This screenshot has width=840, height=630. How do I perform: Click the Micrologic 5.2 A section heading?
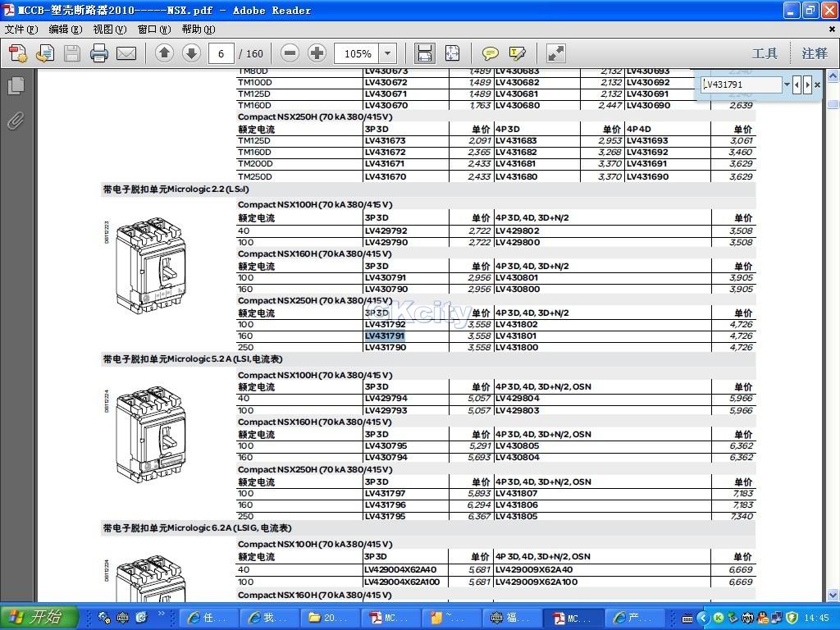click(x=192, y=359)
